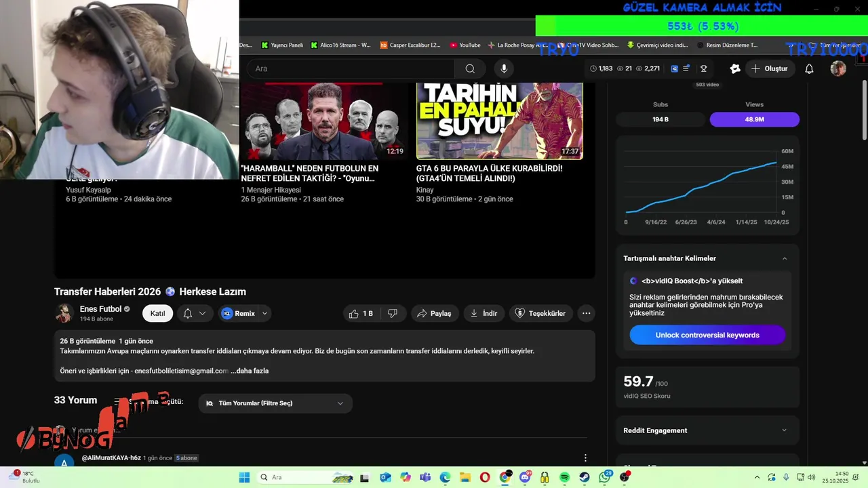Open the vidIQ IQ list icon in header
The height and width of the screenshot is (488, 868).
[x=680, y=68]
